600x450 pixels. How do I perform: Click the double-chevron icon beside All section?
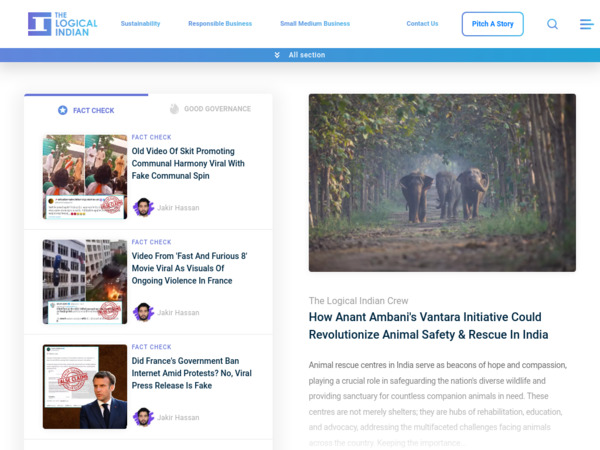pos(277,55)
